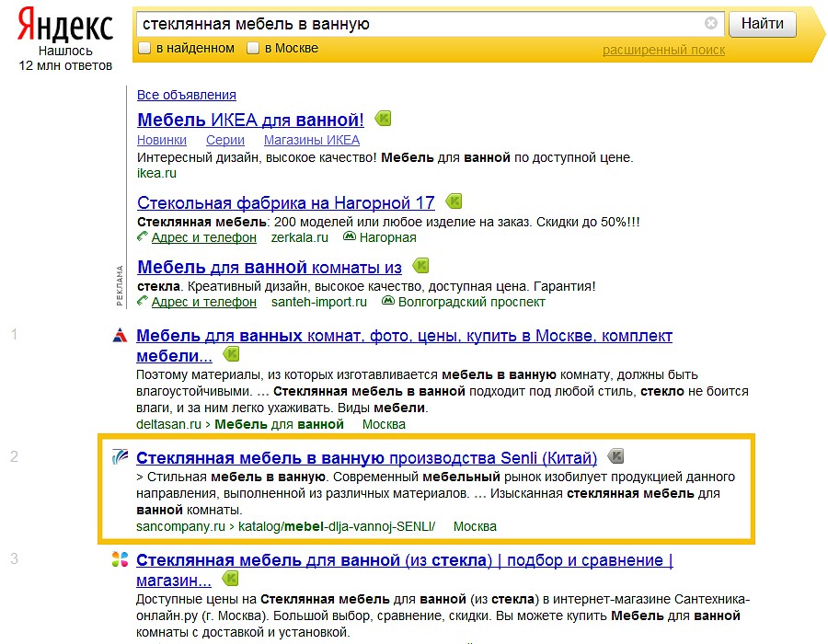Click the phone icon in the santeh-import.ru ad

143,301
